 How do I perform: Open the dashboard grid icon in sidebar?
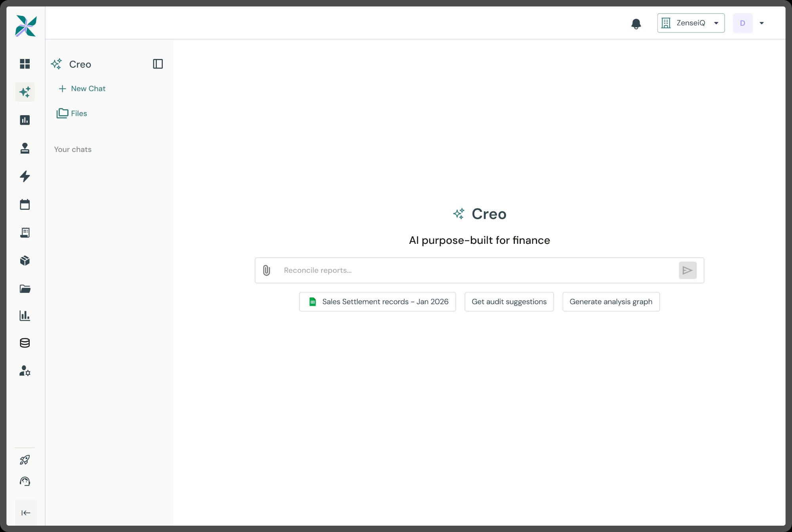click(x=25, y=63)
